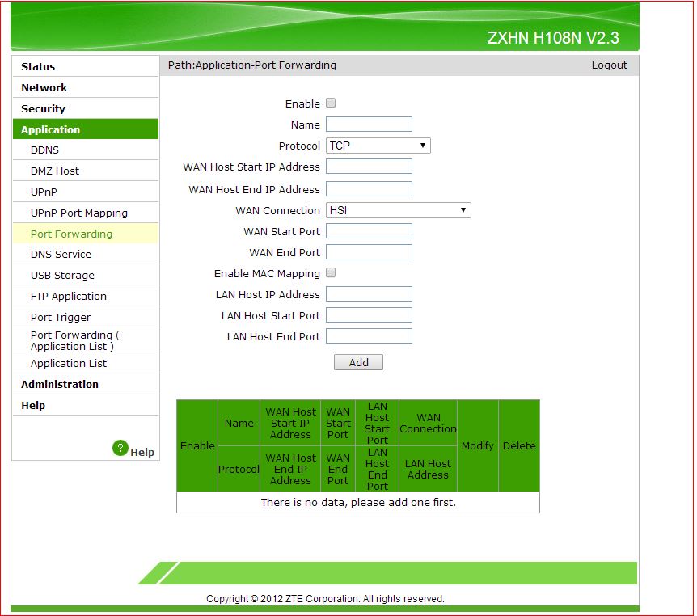The image size is (697, 616).
Task: Select Port Forwarding in the sidebar
Action: 86,234
